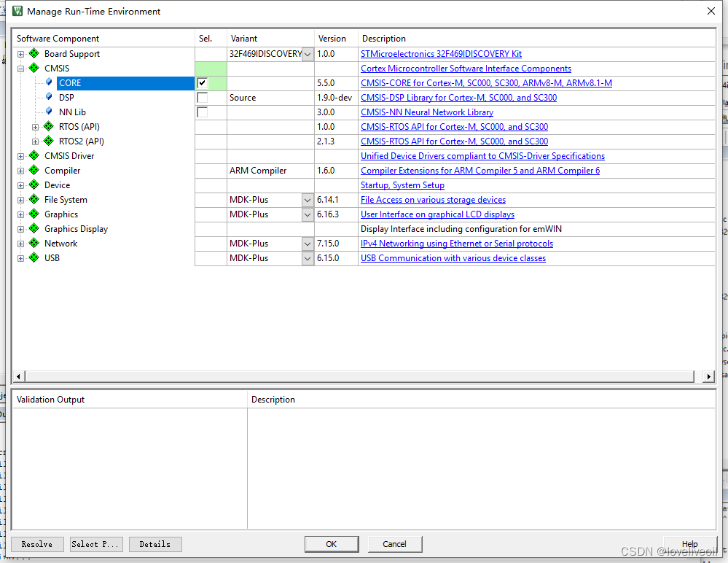Click the CMSIS green diamond icon

click(x=34, y=68)
